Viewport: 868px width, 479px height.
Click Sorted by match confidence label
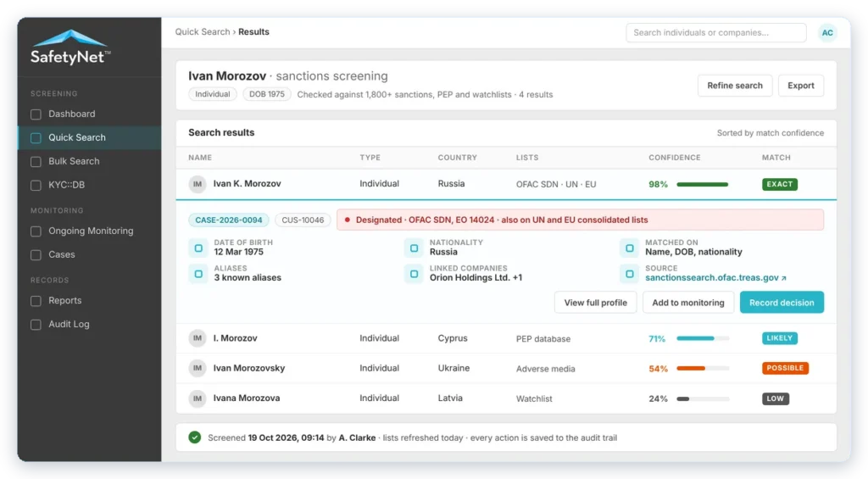(x=770, y=133)
